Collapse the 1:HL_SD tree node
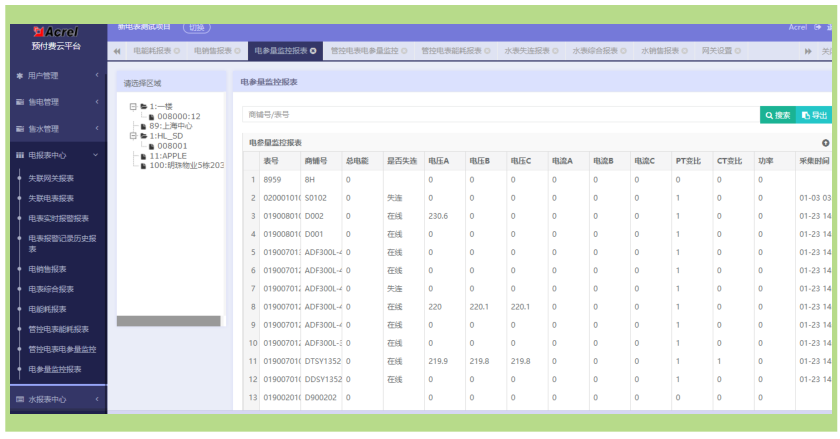 click(133, 136)
